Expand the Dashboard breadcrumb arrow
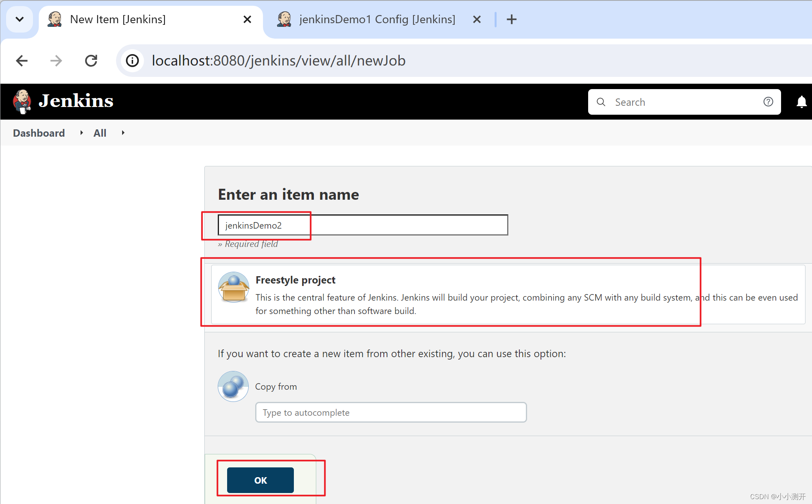Viewport: 812px width, 504px height. pyautogui.click(x=81, y=133)
